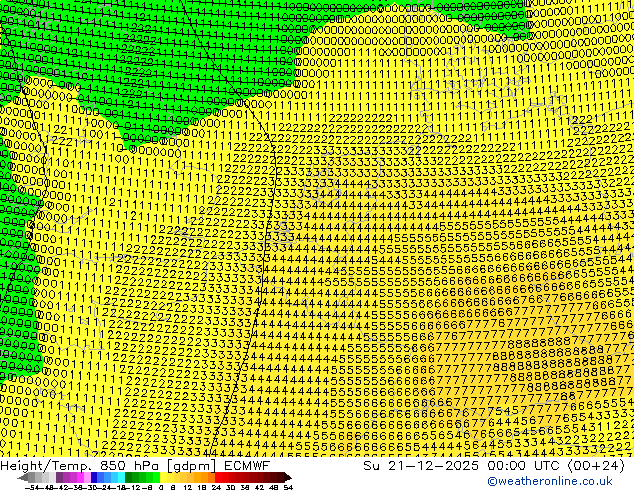
Task: Click the 54 legend scale label
Action: [288, 487]
